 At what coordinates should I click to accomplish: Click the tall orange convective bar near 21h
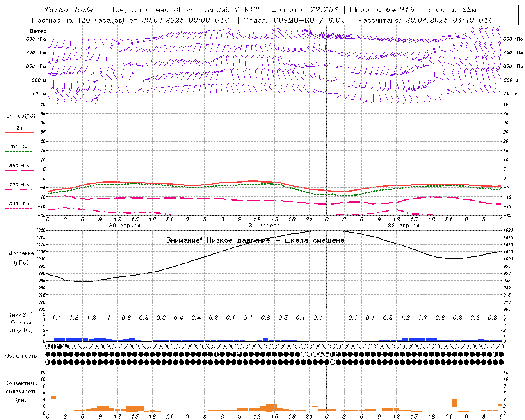tap(454, 403)
